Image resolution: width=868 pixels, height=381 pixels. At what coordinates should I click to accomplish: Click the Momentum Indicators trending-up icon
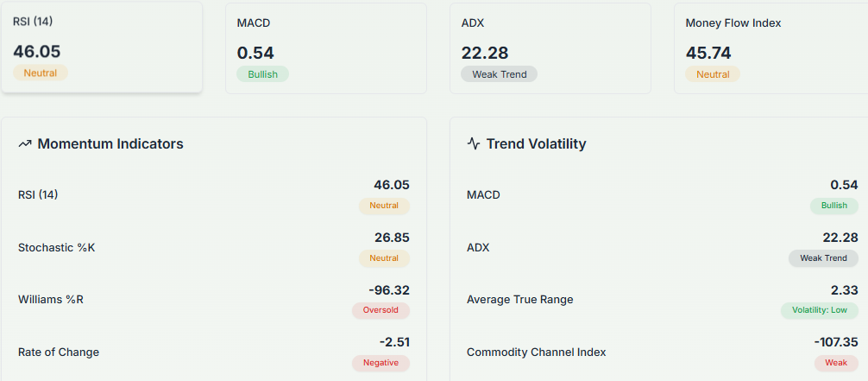(x=25, y=144)
